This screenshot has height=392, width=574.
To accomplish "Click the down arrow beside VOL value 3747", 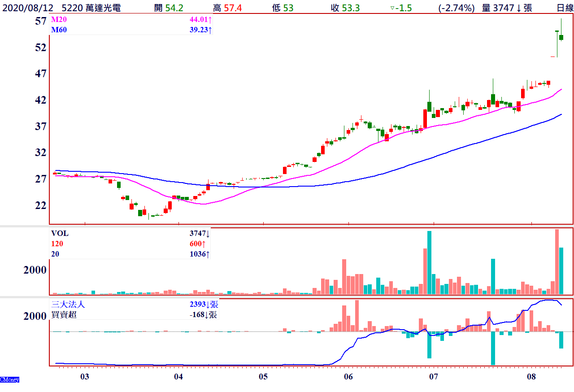I will pos(208,234).
